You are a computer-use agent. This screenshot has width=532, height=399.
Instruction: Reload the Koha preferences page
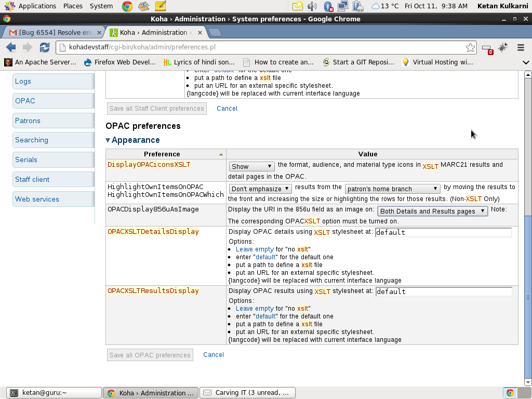(45, 47)
